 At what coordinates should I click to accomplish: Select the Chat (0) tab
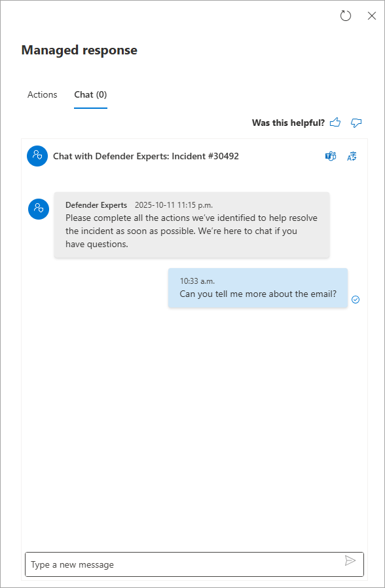tap(90, 94)
